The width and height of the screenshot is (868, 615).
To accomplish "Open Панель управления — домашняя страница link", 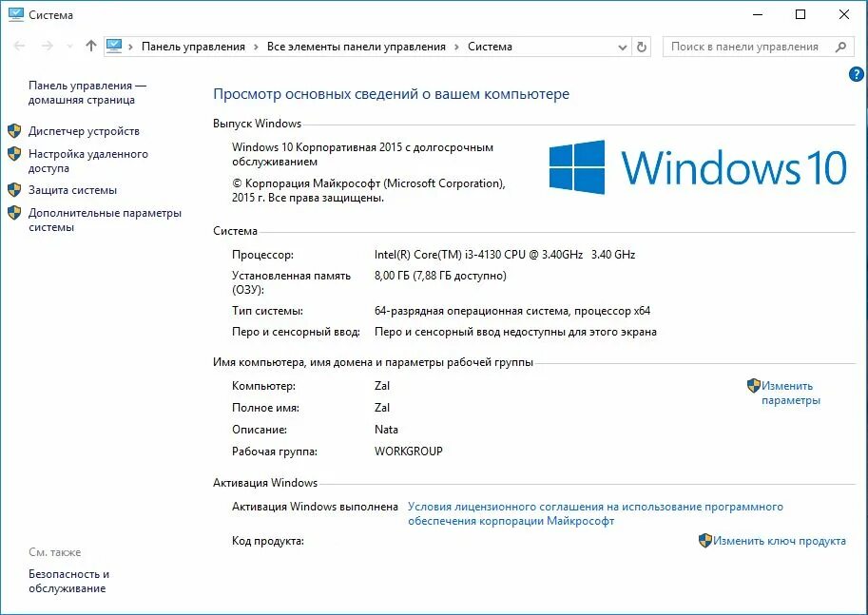I will point(87,92).
